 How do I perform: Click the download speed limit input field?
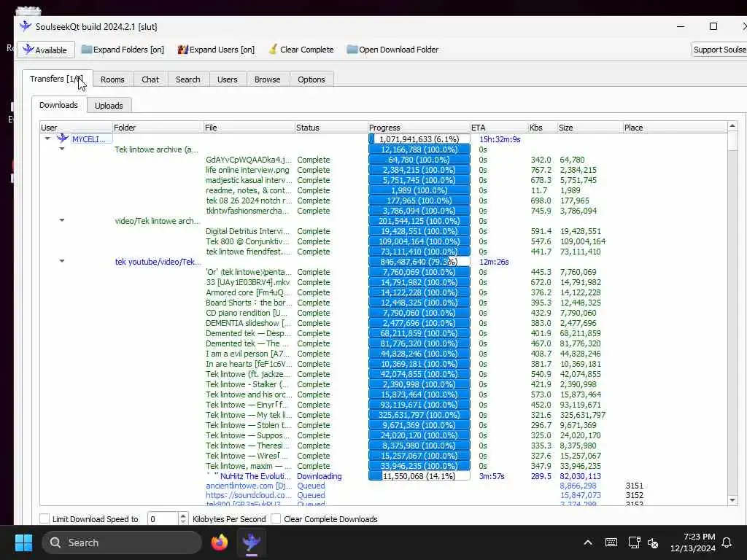[163, 519]
